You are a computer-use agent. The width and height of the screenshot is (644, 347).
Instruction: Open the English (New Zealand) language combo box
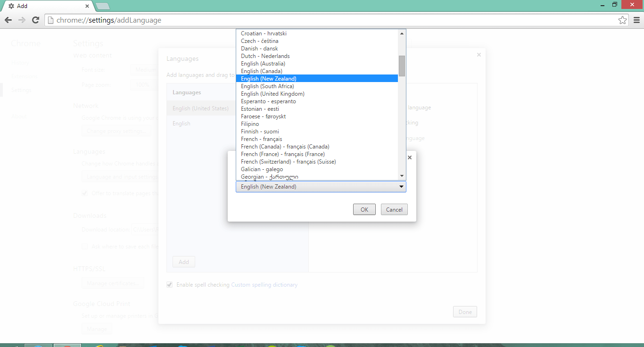point(321,187)
